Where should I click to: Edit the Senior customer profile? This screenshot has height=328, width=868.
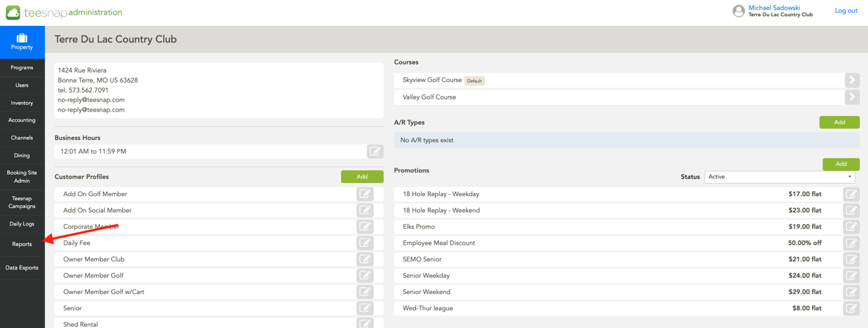coord(365,308)
